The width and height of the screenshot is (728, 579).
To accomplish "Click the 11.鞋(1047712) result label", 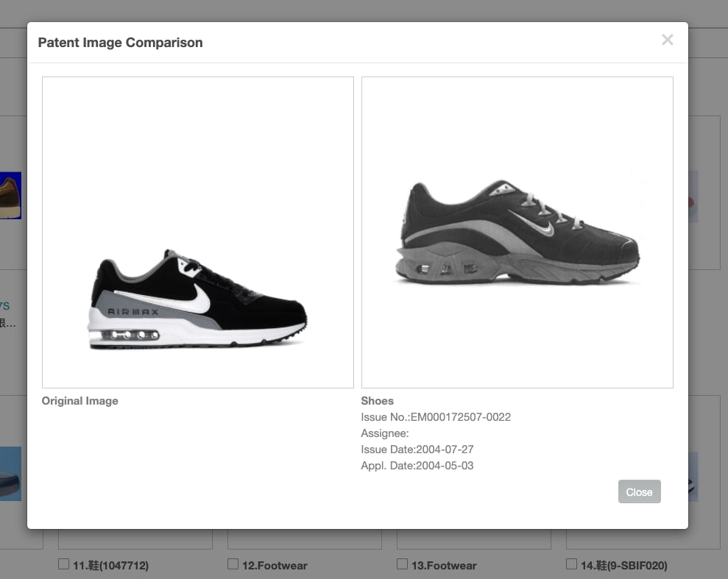I will pos(111,566).
